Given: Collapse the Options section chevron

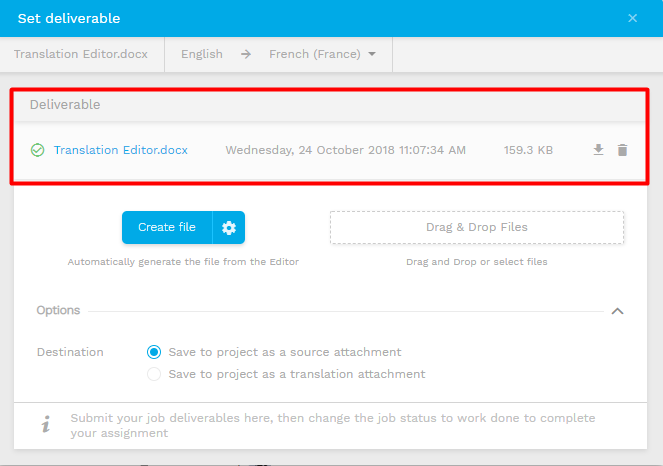Looking at the screenshot, I should [618, 311].
